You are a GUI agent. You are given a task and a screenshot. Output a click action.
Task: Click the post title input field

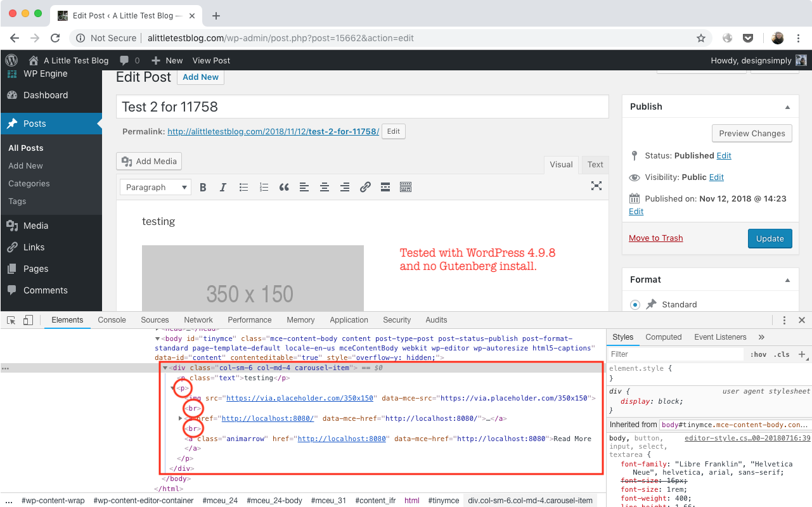pos(363,106)
